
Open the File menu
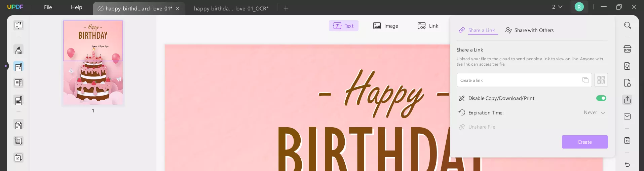pyautogui.click(x=48, y=7)
